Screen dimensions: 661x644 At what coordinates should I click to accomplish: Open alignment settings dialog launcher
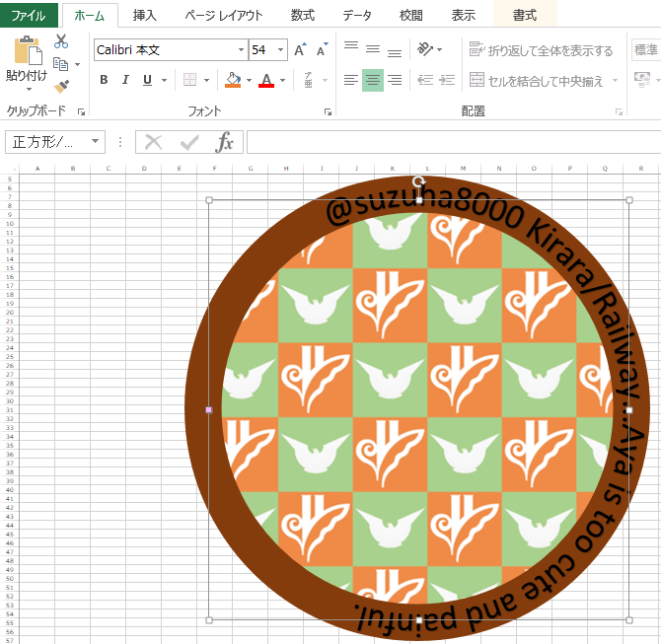(x=619, y=111)
